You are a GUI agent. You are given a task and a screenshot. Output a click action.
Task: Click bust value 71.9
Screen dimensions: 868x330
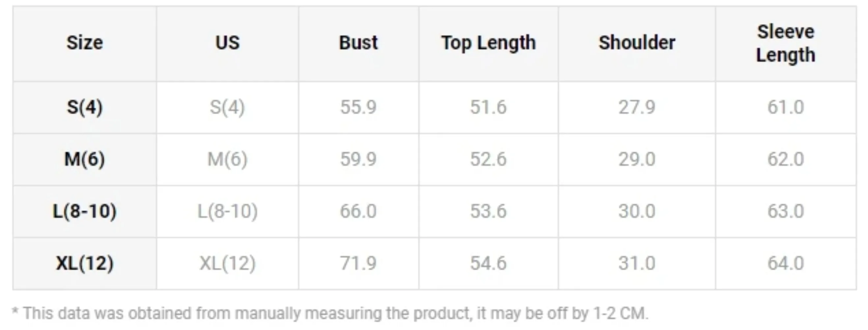[x=358, y=263]
